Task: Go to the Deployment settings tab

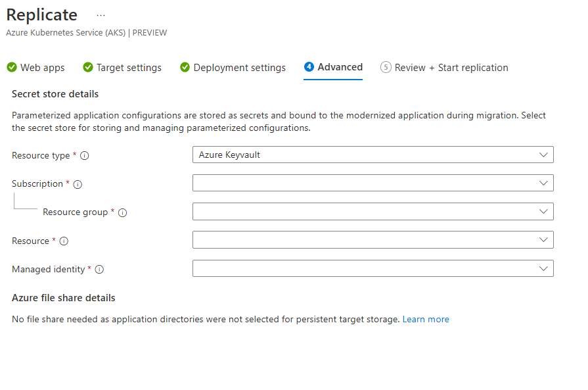Action: pyautogui.click(x=233, y=68)
